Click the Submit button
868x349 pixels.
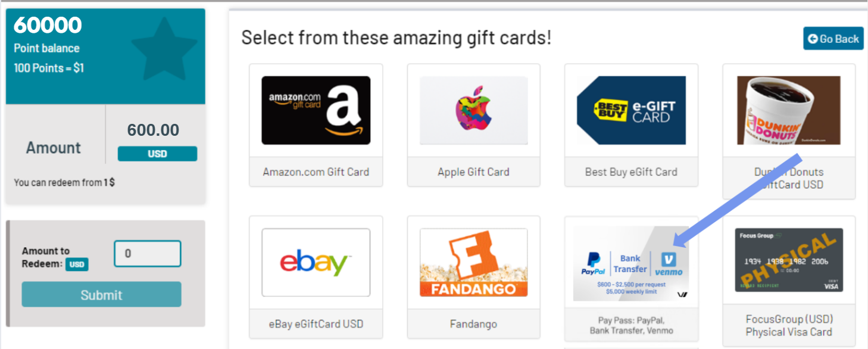click(x=101, y=295)
